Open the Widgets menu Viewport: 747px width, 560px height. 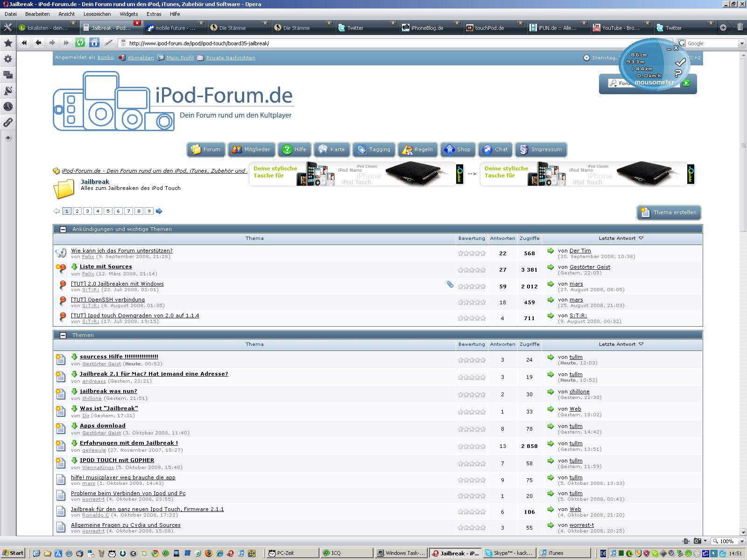tap(129, 14)
